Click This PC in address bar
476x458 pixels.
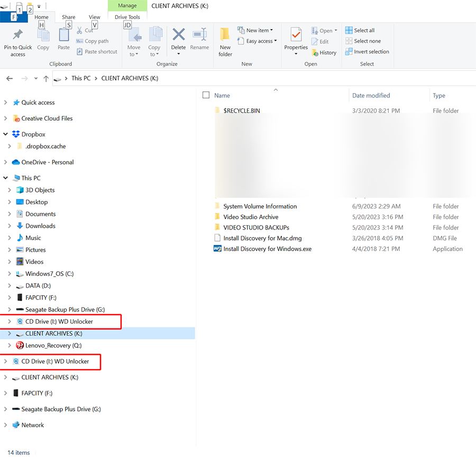81,78
